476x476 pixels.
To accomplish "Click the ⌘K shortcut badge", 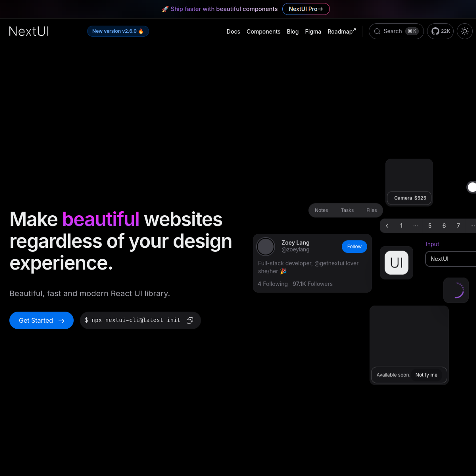I will 412,31.
